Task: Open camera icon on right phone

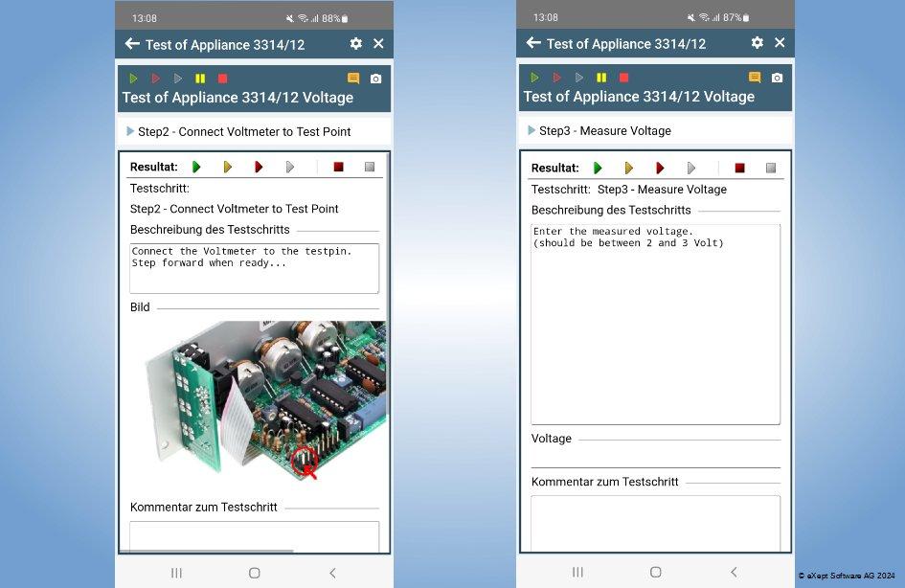Action: tap(777, 78)
